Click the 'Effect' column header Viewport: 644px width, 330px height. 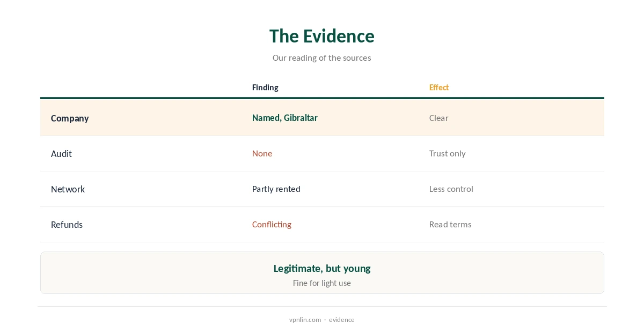439,88
